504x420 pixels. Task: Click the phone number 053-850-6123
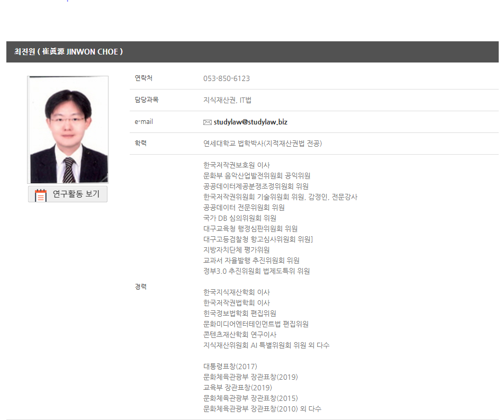[x=226, y=78]
